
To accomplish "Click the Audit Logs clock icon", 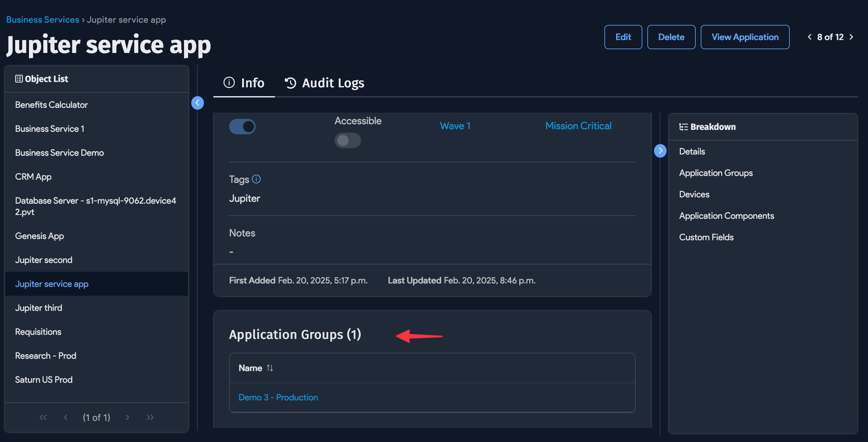I will [290, 83].
